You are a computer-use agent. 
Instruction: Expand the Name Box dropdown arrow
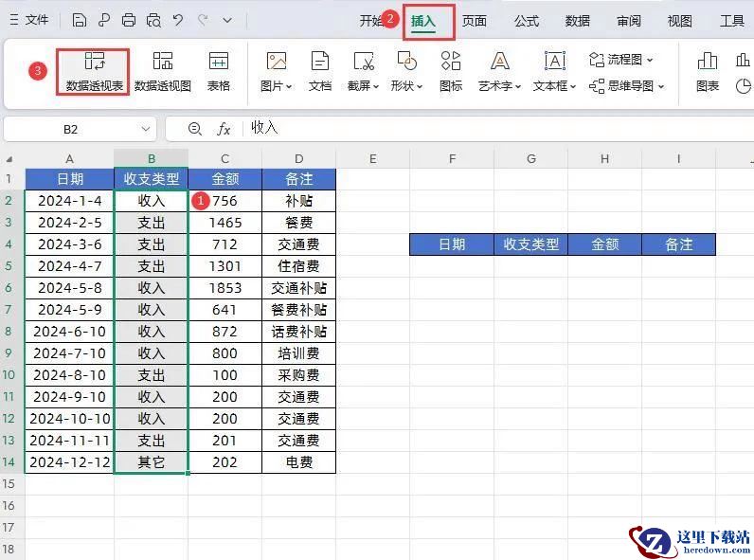(x=146, y=130)
